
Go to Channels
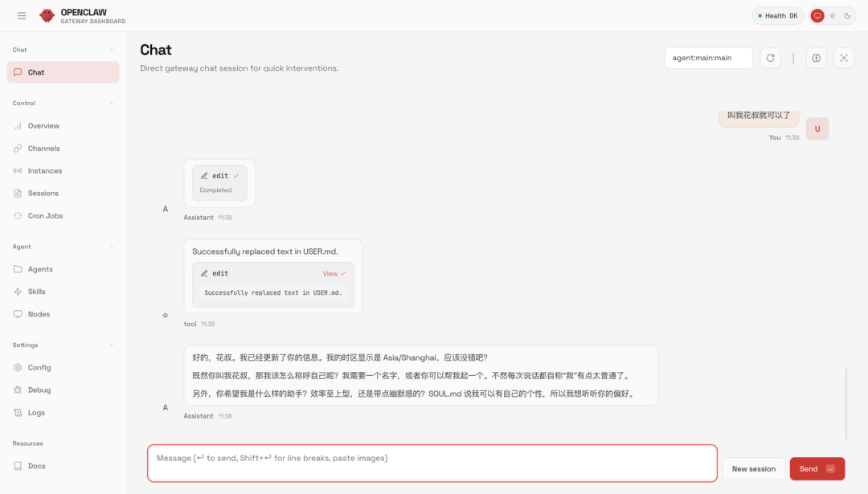(x=63, y=149)
